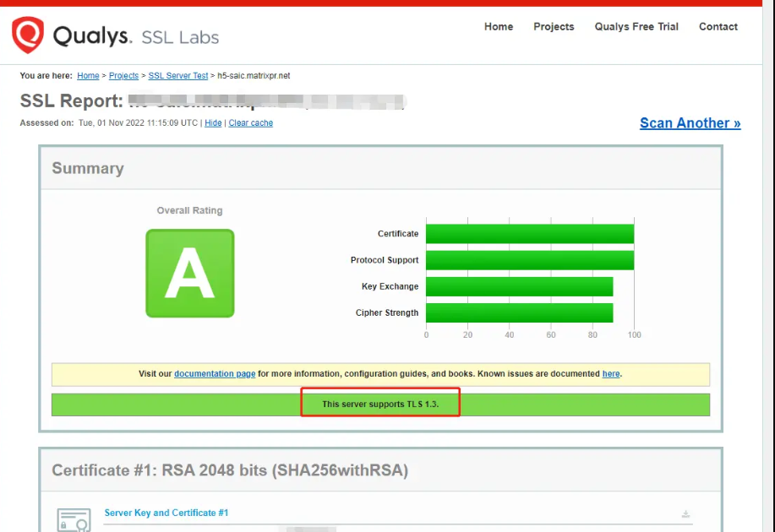Viewport: 775px width, 532px height.
Task: Open the documentation page link
Action: click(215, 374)
